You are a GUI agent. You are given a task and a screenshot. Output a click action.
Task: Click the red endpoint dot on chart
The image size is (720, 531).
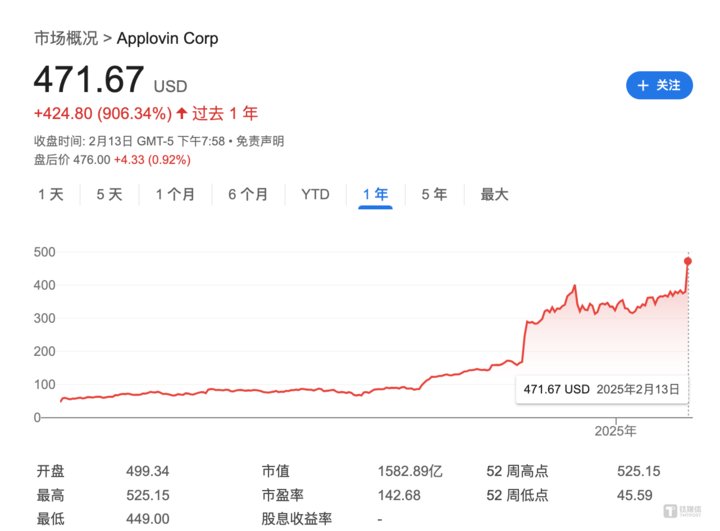coord(689,262)
